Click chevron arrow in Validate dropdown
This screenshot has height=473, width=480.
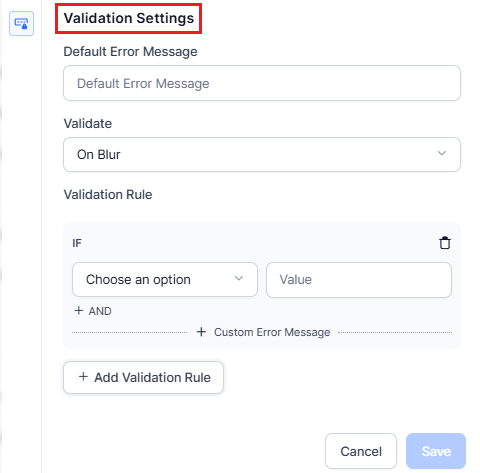[x=442, y=154]
